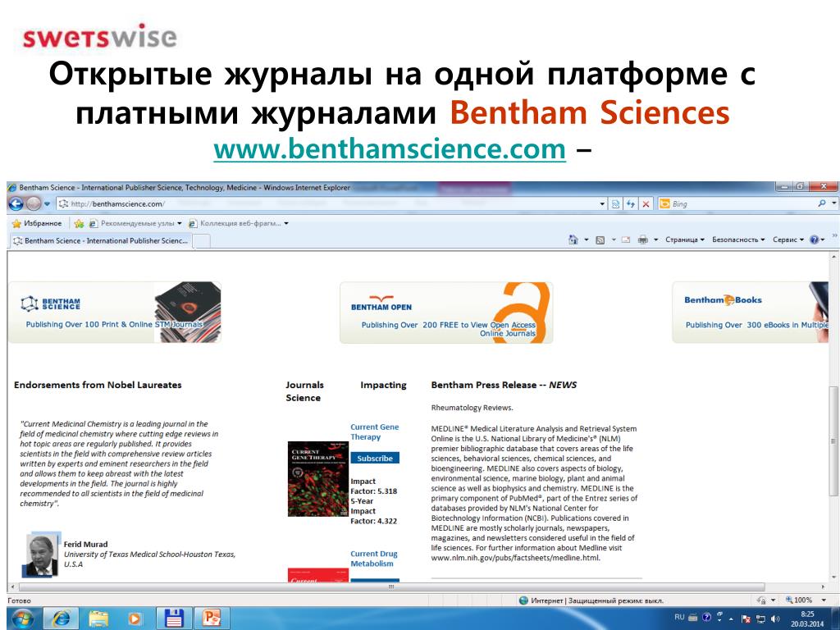Click the volume speaker tray icon
This screenshot has width=840, height=630.
775,619
